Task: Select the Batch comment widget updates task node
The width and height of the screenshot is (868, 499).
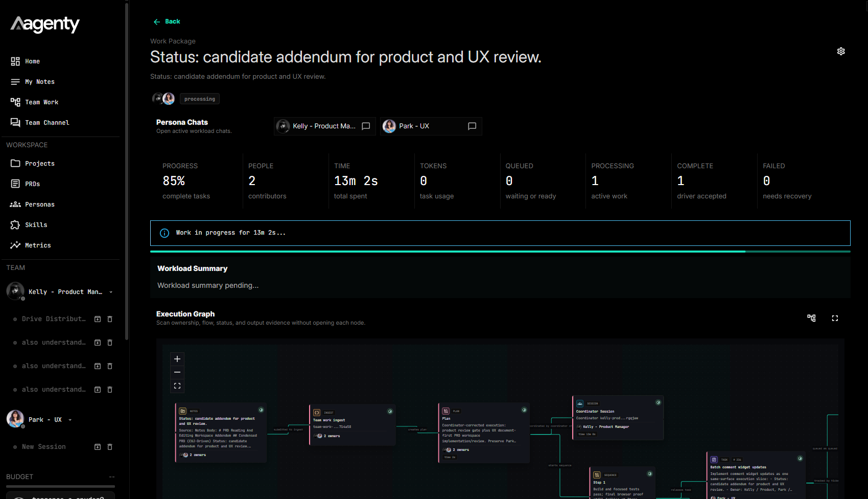Action: (756, 475)
